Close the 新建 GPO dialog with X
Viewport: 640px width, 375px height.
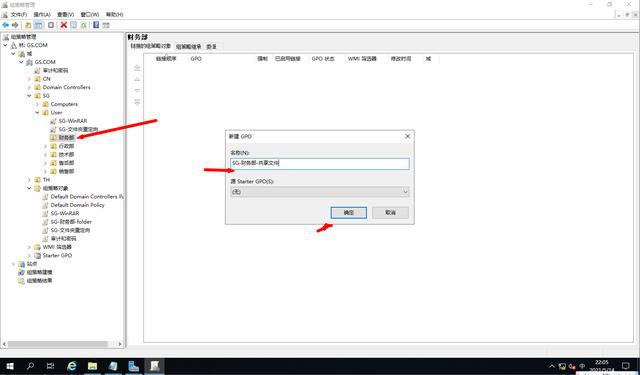[x=407, y=136]
